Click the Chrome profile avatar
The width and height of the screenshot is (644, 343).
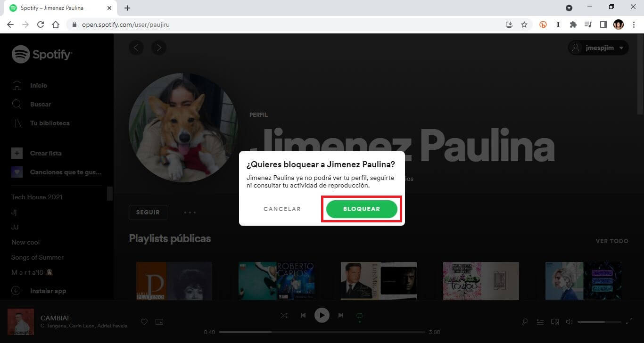[x=619, y=24]
